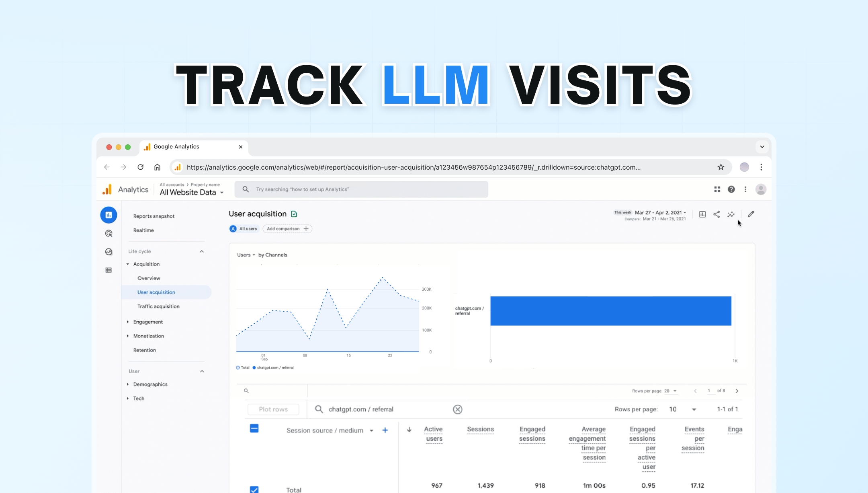
Task: Click the report status check icon beside title
Action: click(294, 214)
